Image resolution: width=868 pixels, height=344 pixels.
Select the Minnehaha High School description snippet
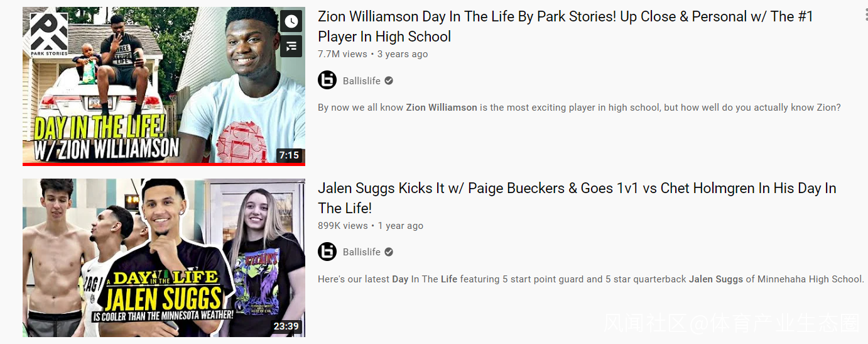coord(591,279)
